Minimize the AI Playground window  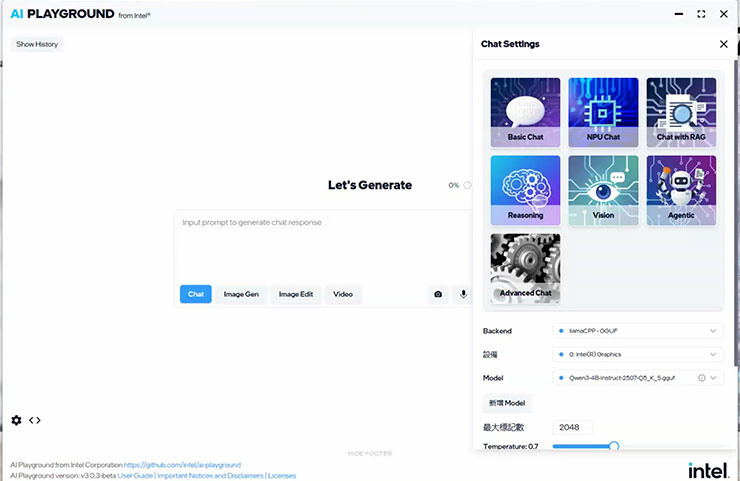click(679, 14)
